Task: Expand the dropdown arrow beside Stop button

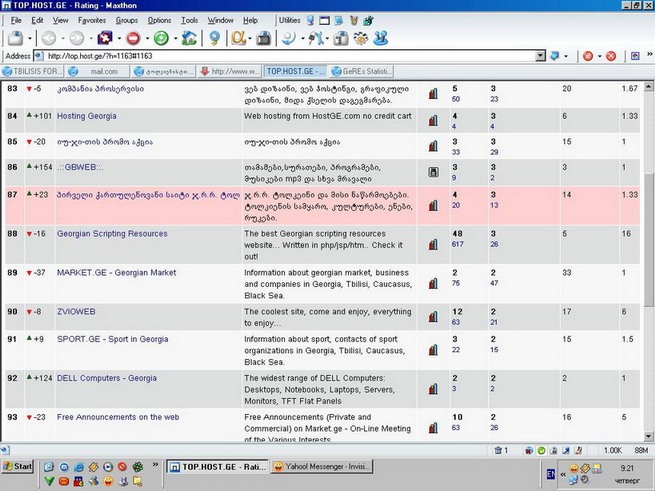Action: (146, 39)
